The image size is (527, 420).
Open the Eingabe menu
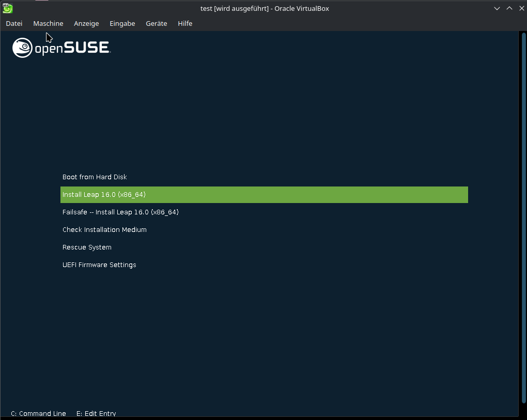[x=122, y=23]
